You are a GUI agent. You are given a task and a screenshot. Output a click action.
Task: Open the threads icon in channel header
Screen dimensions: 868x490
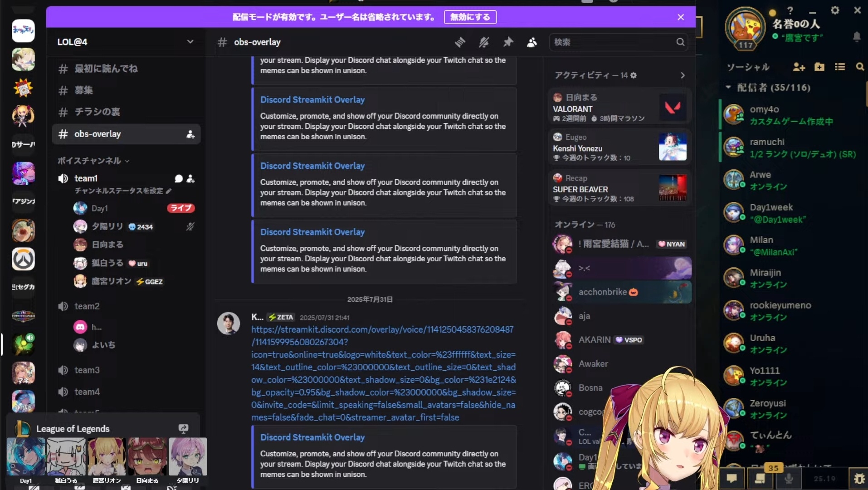[460, 42]
